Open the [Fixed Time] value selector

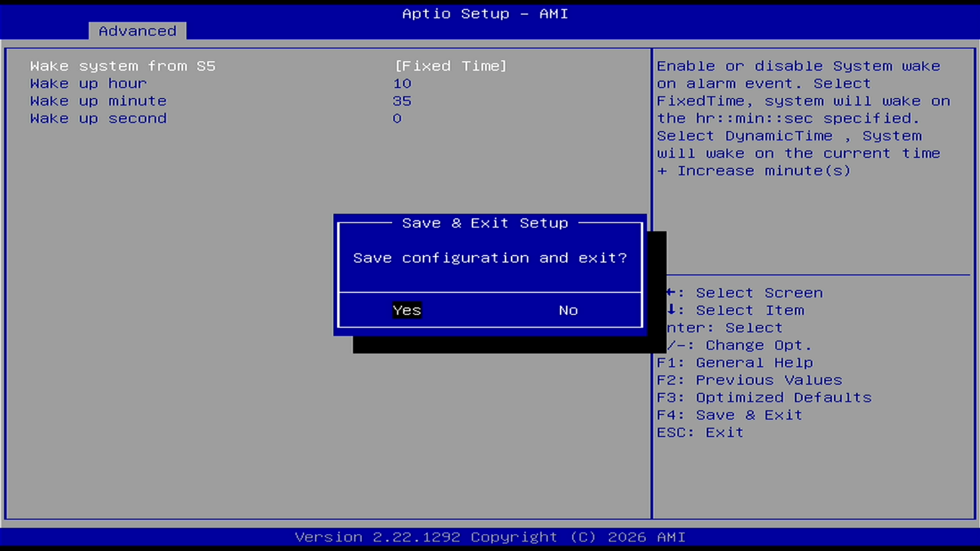coord(451,66)
